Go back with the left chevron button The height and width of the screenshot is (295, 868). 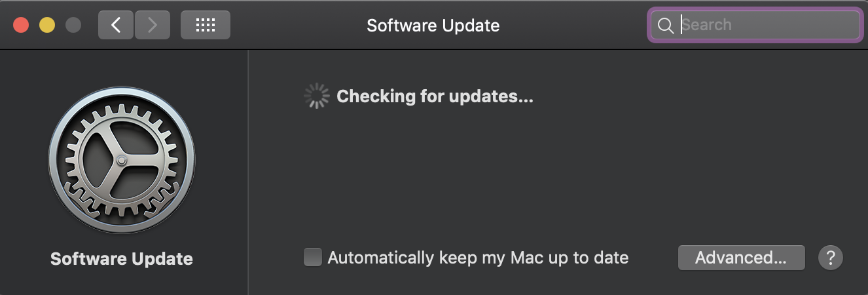[116, 25]
